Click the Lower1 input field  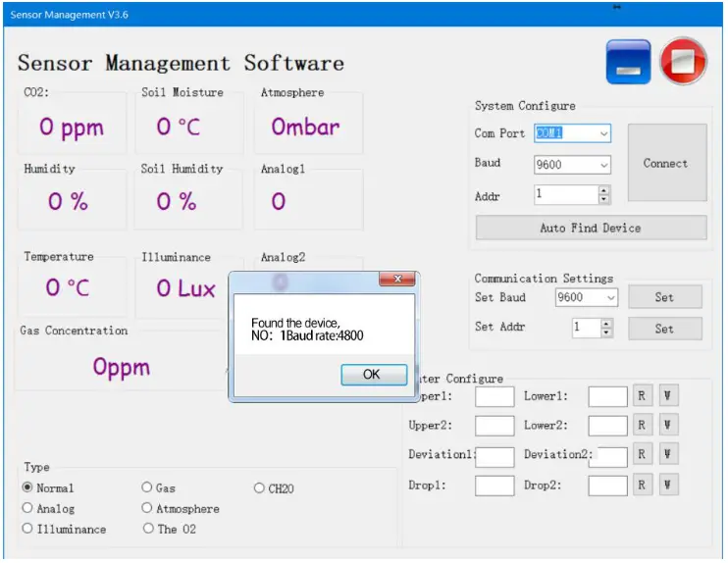tap(607, 397)
